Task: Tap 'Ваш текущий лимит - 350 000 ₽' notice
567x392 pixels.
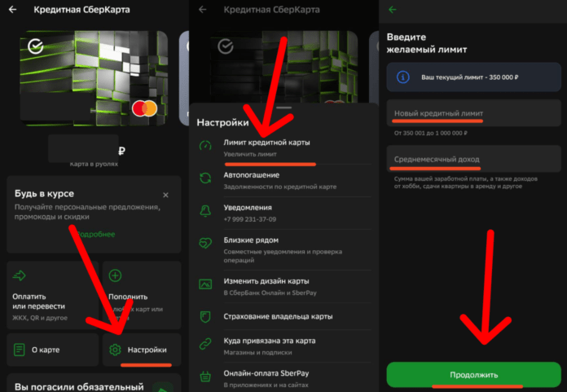Action: coord(473,77)
